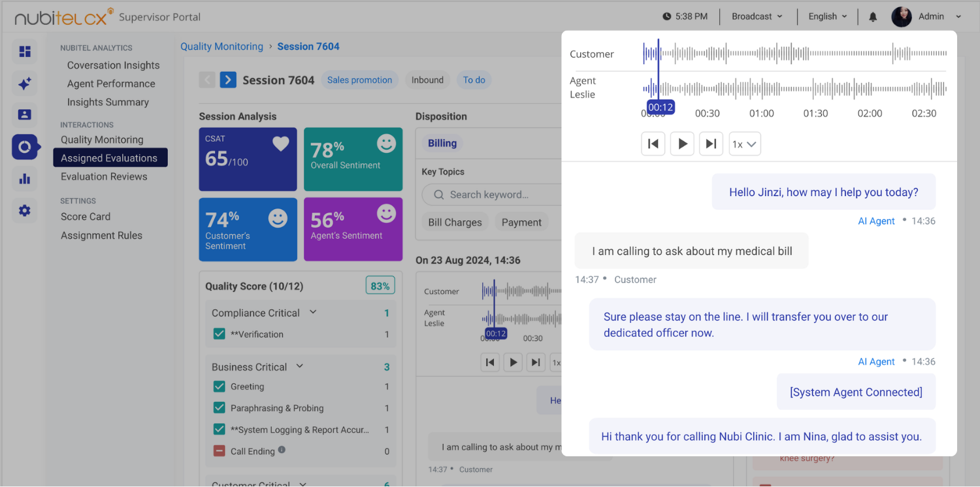Uncheck the **Verification checkbox
The image size is (980, 487).
[x=220, y=334]
